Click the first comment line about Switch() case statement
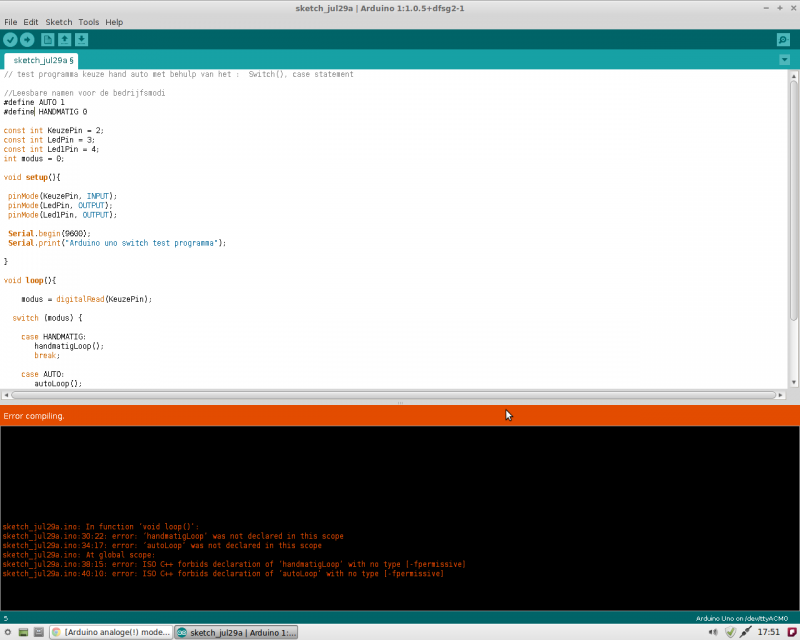The height and width of the screenshot is (640, 800). click(x=179, y=74)
